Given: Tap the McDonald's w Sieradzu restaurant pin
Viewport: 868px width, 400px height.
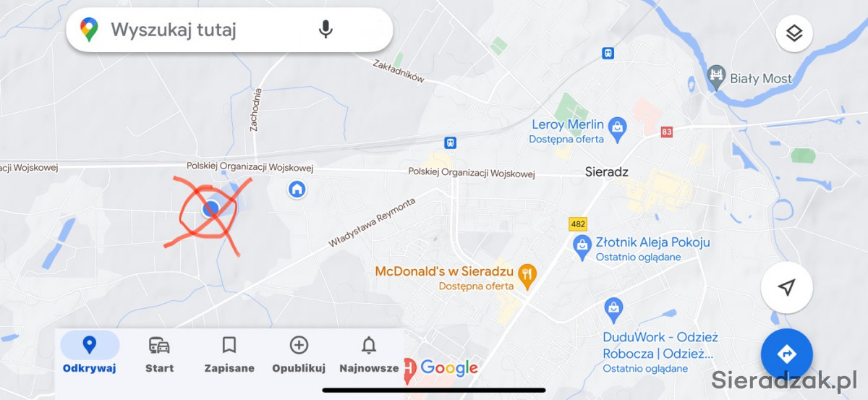Looking at the screenshot, I should (528, 276).
